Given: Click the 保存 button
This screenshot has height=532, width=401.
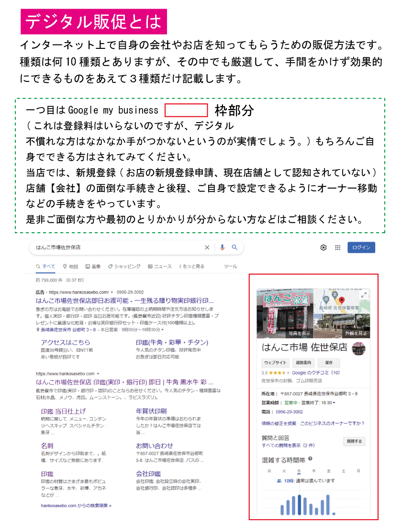Looking at the screenshot, I should pos(329,362).
